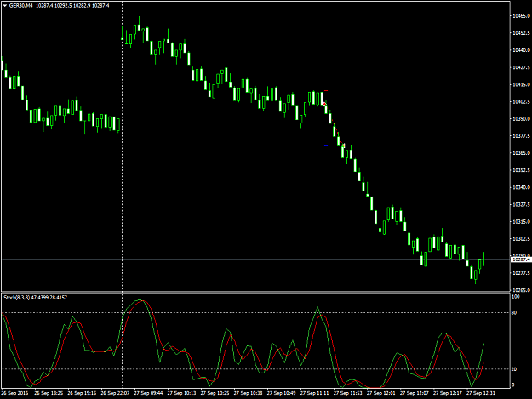Click the GER30,M4 chart title text
Viewport: 532px width, 399px height.
(x=20, y=6)
